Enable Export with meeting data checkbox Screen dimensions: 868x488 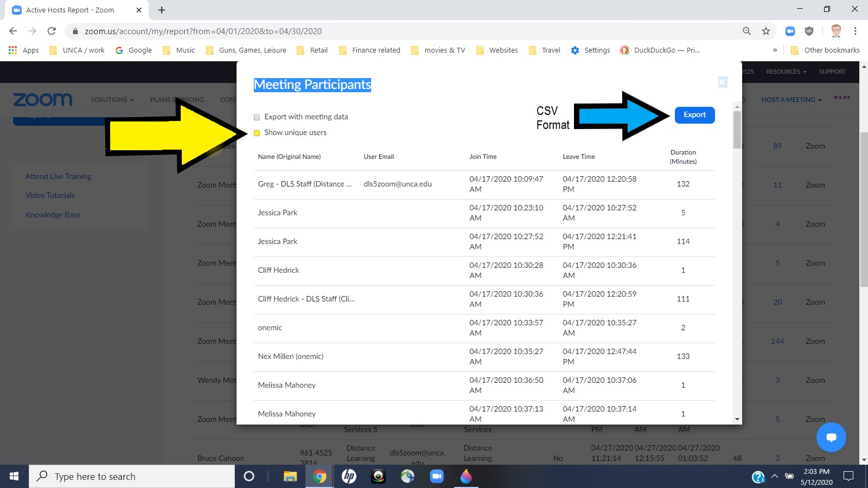pyautogui.click(x=257, y=117)
